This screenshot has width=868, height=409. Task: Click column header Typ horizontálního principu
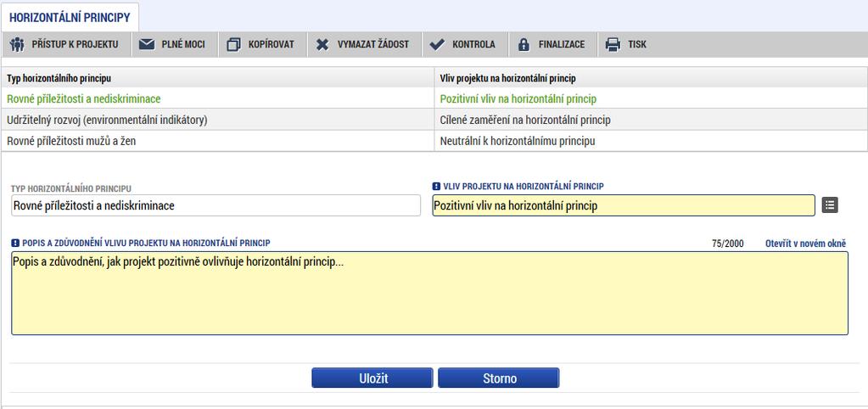click(217, 78)
